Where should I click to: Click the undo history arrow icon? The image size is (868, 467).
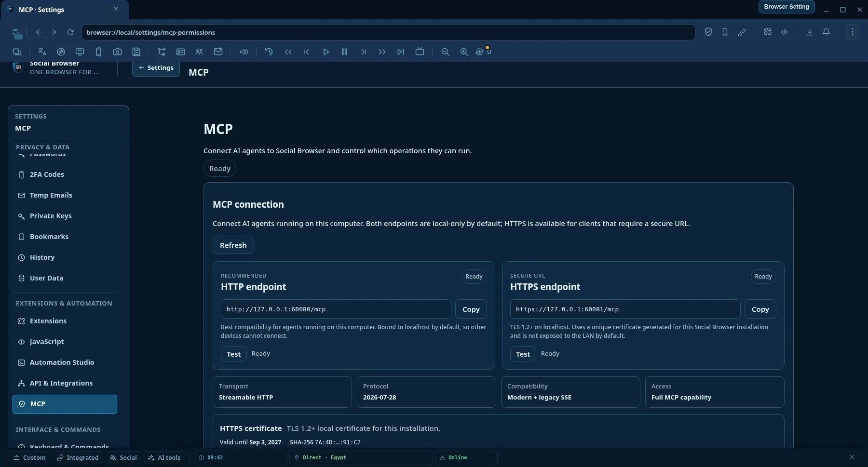pyautogui.click(x=269, y=52)
